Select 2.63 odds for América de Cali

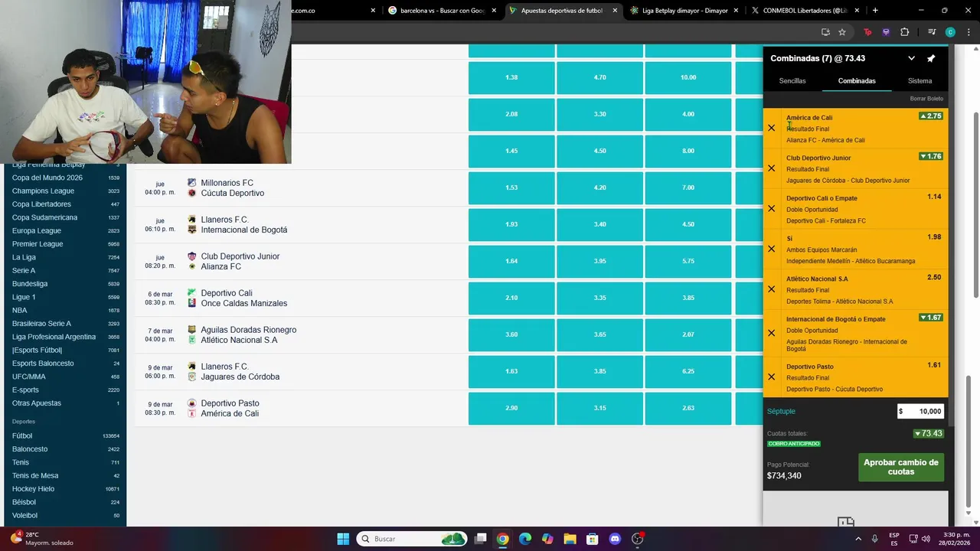click(x=688, y=408)
